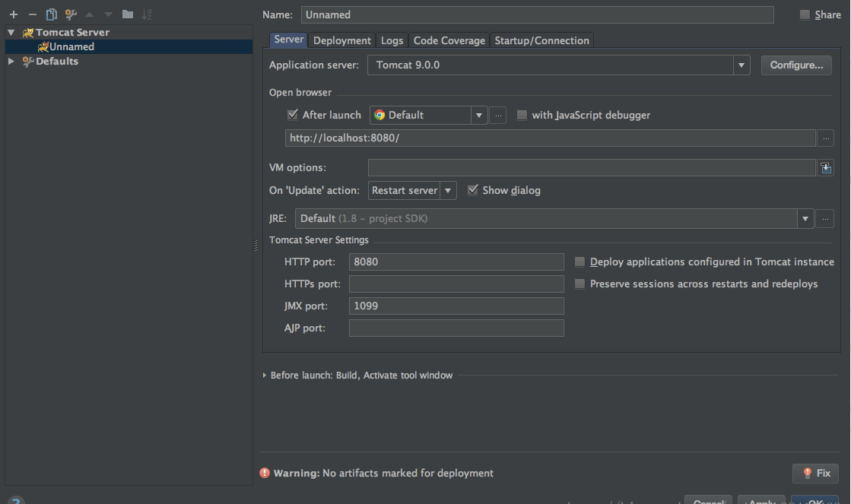Click the Tomcat Server cat icon
The width and height of the screenshot is (851, 504).
coord(28,33)
